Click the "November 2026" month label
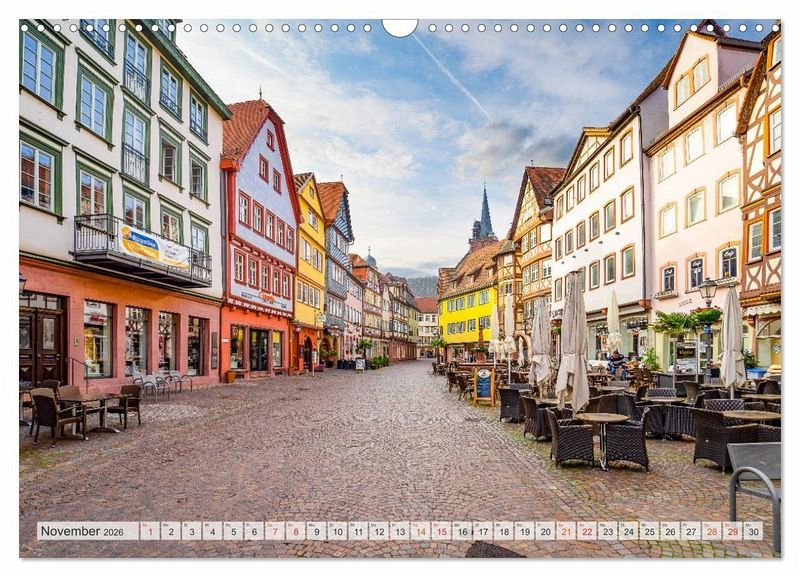This screenshot has width=800, height=577. click(x=82, y=531)
